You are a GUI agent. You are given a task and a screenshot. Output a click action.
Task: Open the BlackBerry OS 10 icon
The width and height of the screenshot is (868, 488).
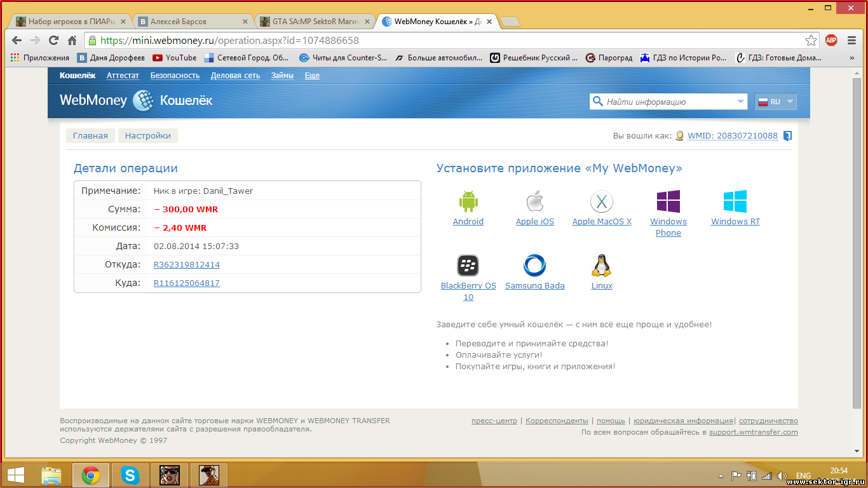pyautogui.click(x=468, y=266)
